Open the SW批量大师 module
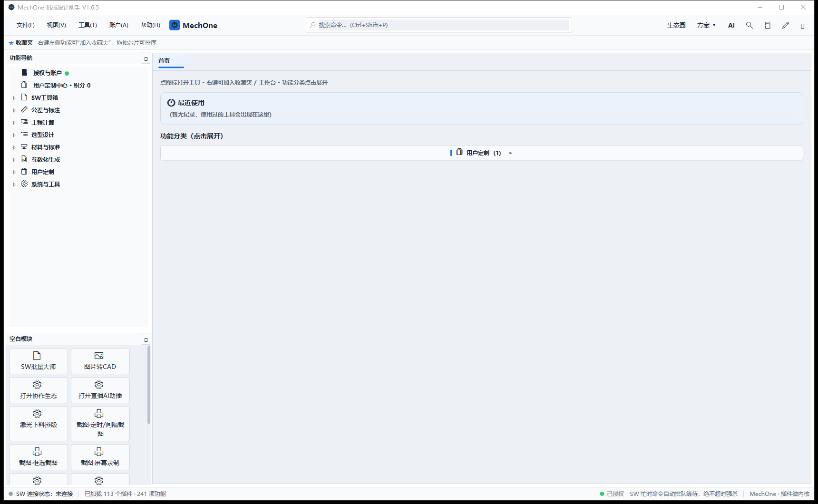The image size is (818, 504). (x=39, y=361)
